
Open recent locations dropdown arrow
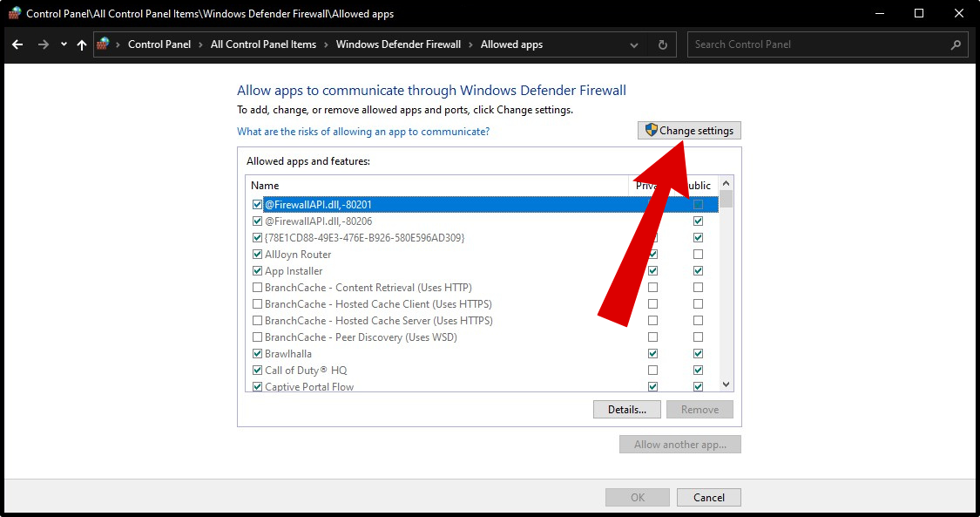64,44
